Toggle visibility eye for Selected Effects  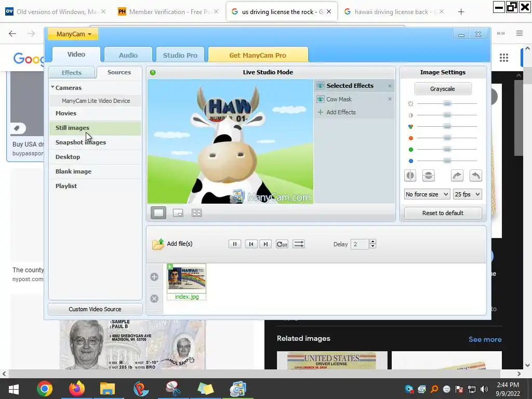point(320,86)
